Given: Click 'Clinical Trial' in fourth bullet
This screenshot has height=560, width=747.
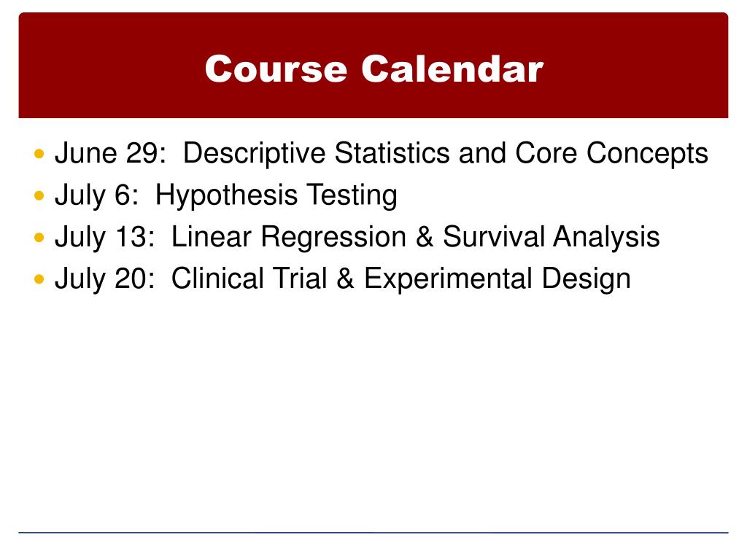Looking at the screenshot, I should click(249, 278).
